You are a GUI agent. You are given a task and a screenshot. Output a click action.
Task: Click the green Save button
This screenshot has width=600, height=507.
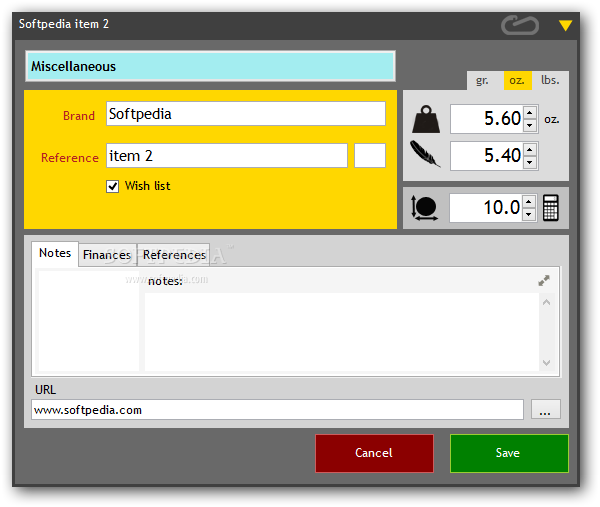click(x=509, y=453)
